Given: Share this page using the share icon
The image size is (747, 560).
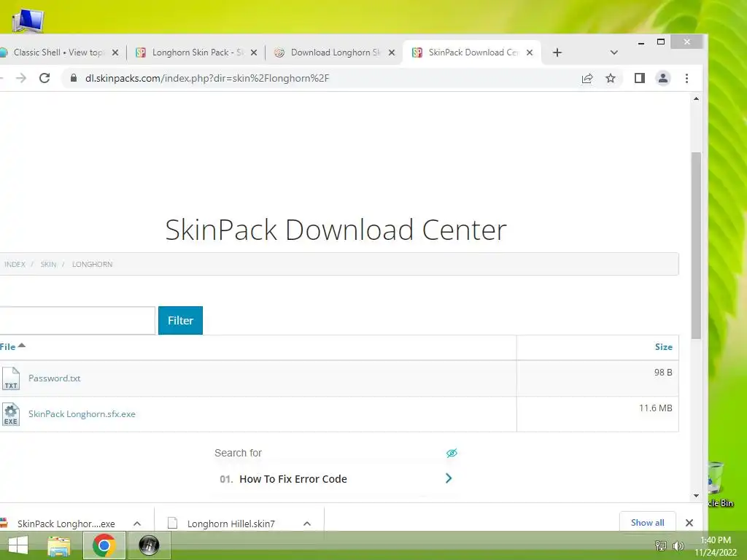Looking at the screenshot, I should coord(587,79).
